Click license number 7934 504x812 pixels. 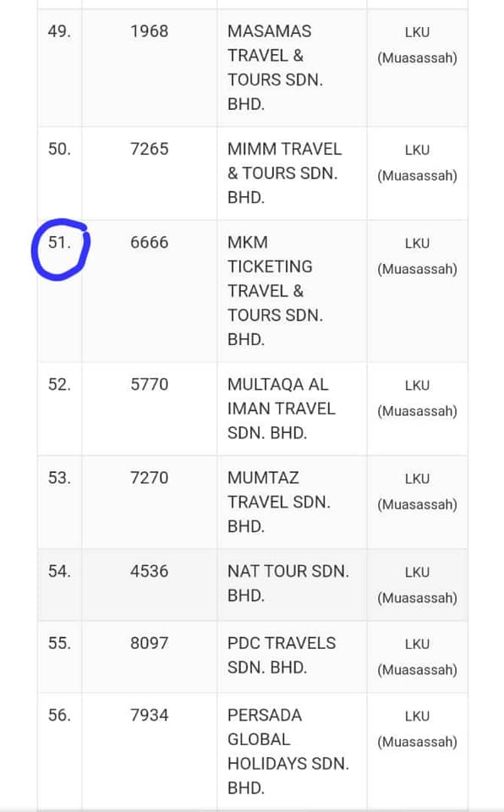click(x=149, y=716)
